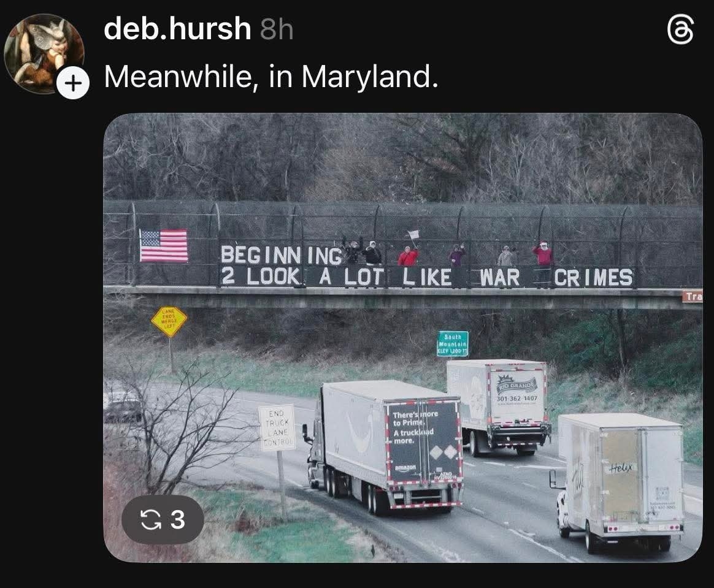Open the deb.hursh username link
This screenshot has width=714, height=588.
177,28
